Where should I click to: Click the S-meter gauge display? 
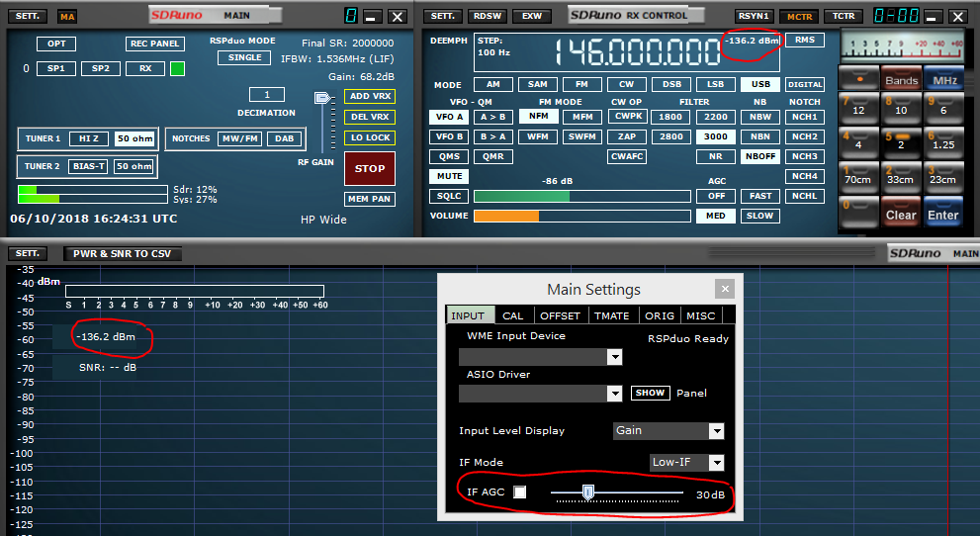(901, 46)
